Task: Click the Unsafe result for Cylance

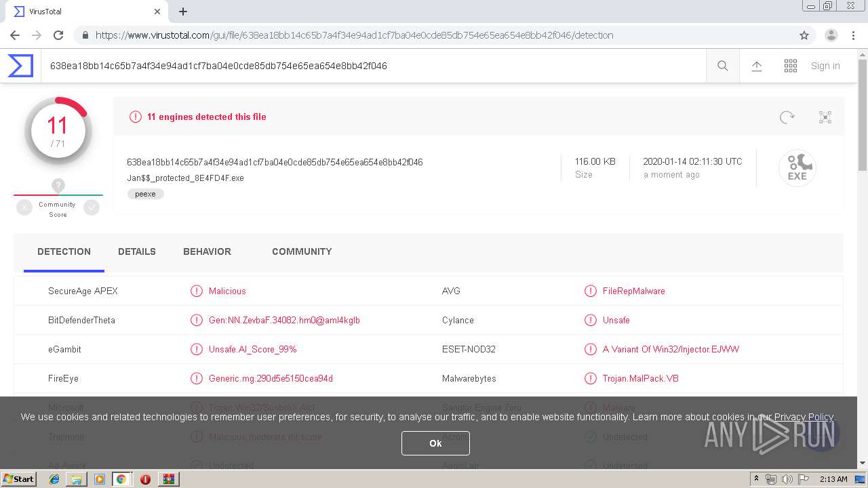Action: 616,320
